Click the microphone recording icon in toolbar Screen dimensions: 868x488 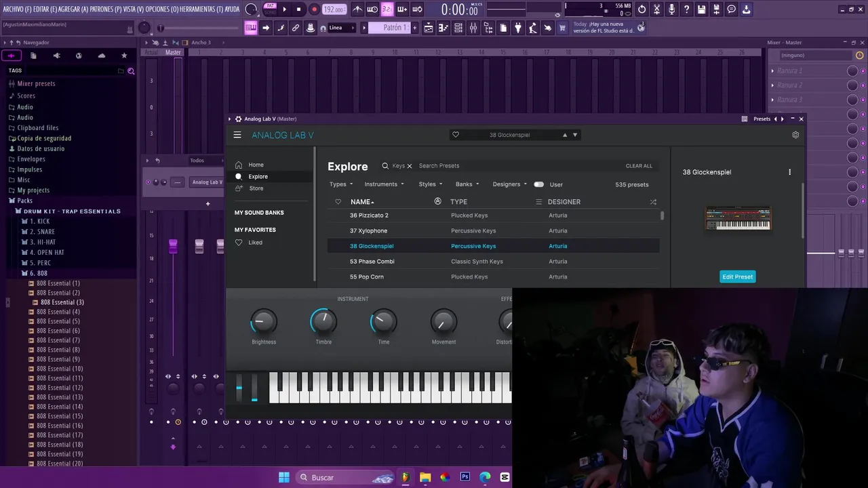tap(671, 9)
